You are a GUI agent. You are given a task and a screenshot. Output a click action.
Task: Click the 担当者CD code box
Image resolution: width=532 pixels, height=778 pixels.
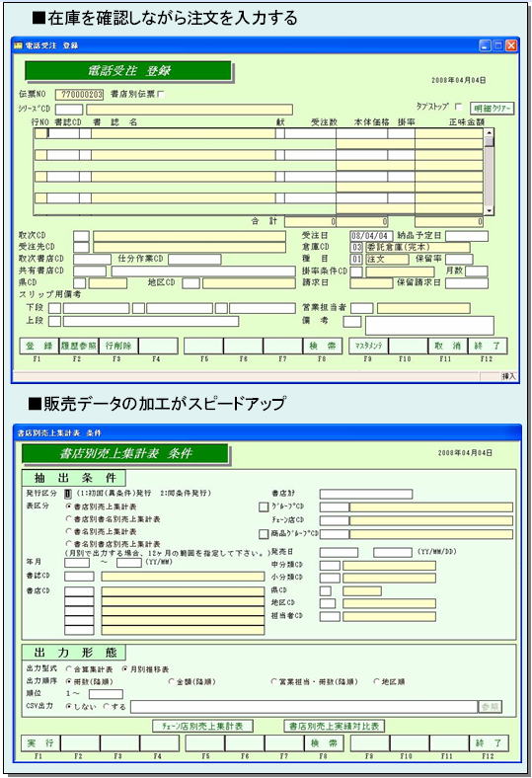coord(330,616)
